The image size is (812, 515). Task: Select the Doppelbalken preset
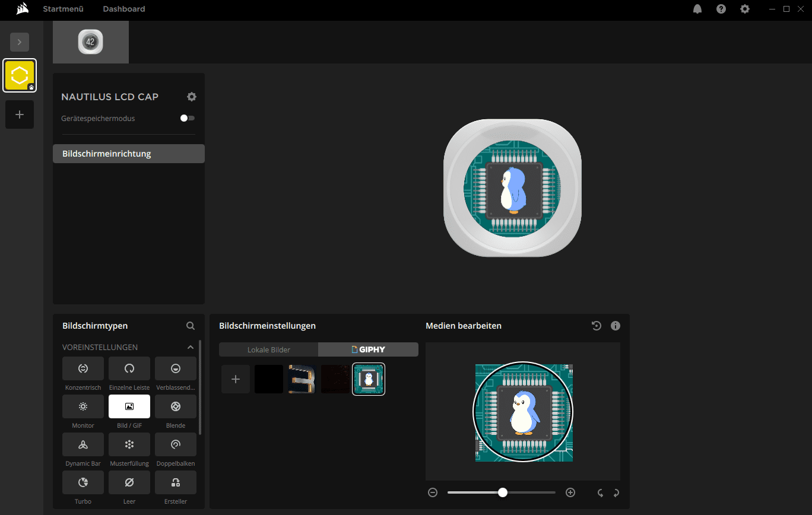176,444
